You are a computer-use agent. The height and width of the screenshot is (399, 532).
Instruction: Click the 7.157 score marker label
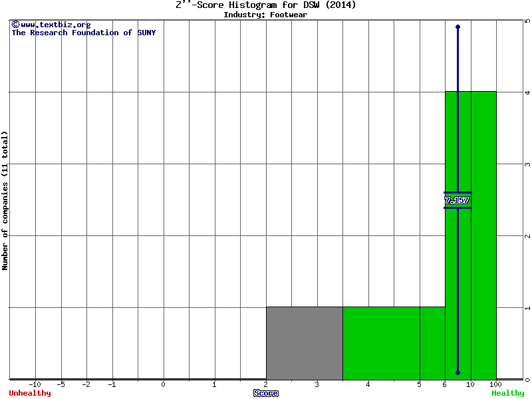tap(457, 200)
